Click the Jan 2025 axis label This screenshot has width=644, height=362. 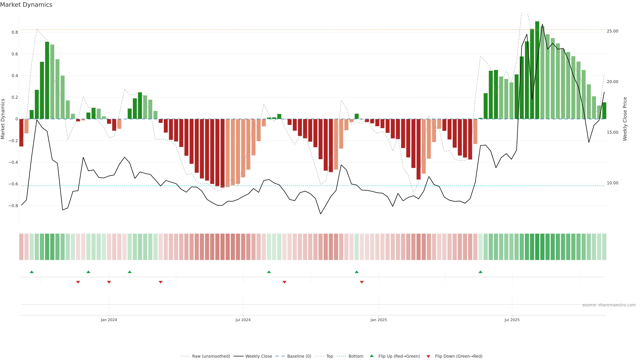[379, 320]
